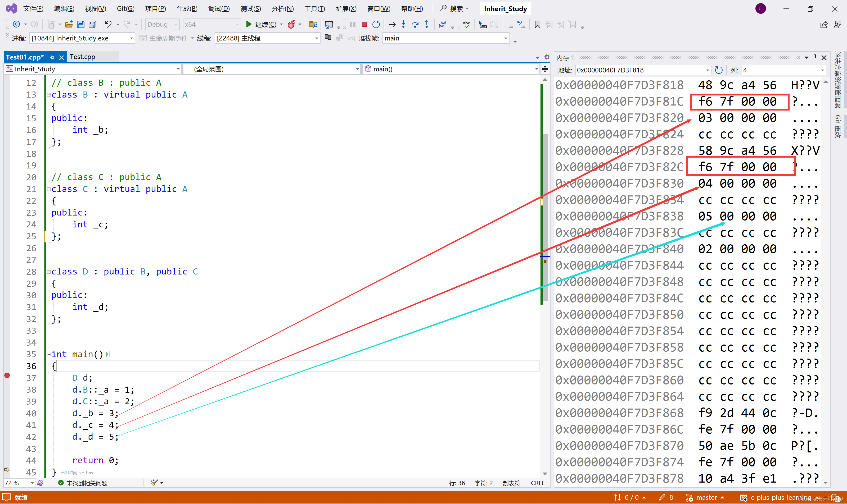Viewport: 847px width, 504px height.
Task: Toggle a bookmark on current line
Action: [537, 24]
